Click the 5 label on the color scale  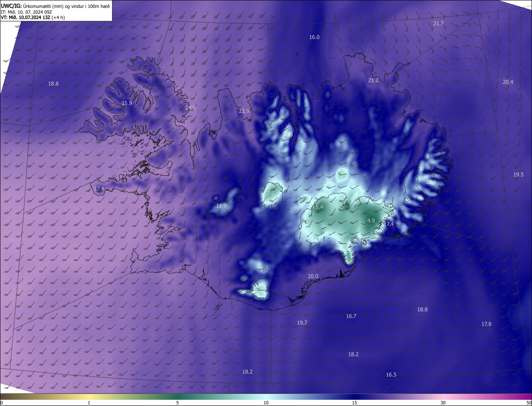click(177, 403)
